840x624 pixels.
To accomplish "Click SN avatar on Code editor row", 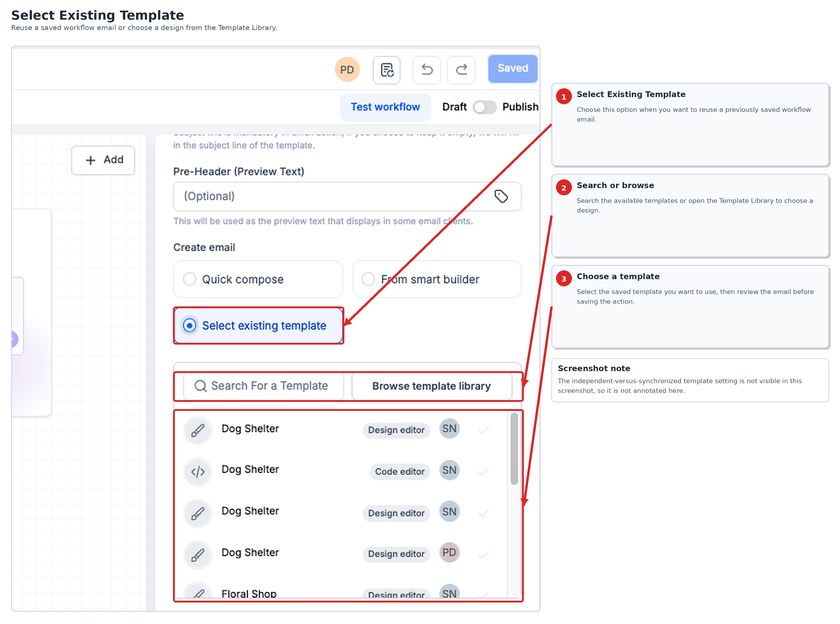I will click(449, 470).
